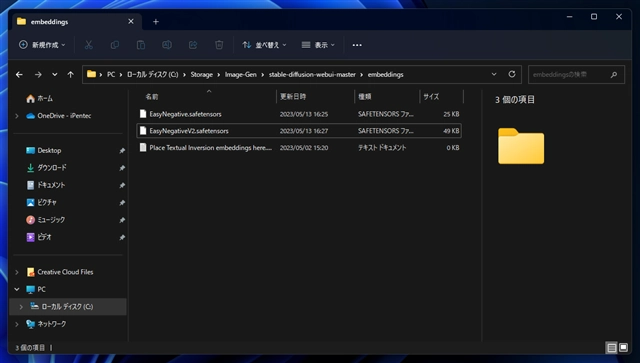Expand ローカル ディスク (C:) tree node

pyautogui.click(x=21, y=307)
